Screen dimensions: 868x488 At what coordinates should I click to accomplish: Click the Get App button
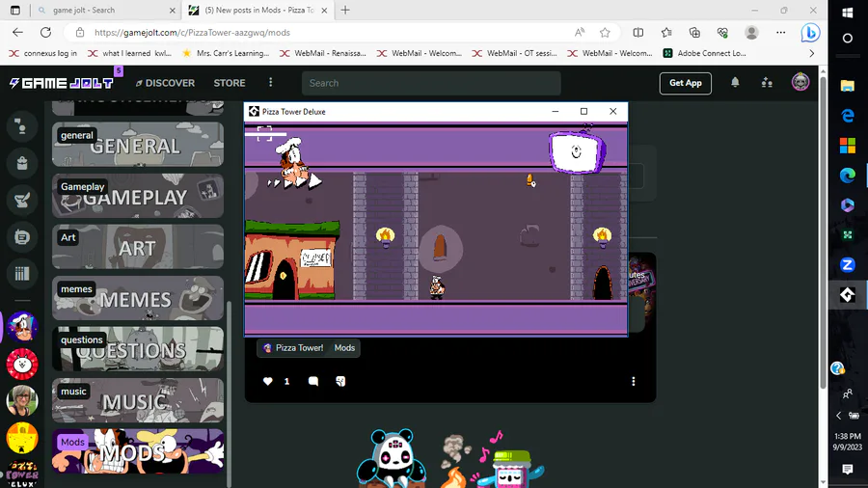[x=686, y=83]
